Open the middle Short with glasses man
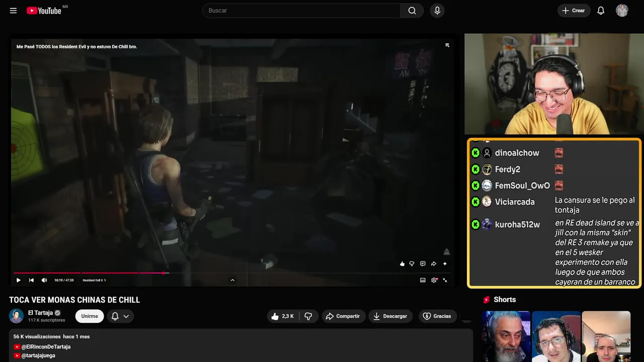Screen dimensions: 644x362 (x=556, y=336)
